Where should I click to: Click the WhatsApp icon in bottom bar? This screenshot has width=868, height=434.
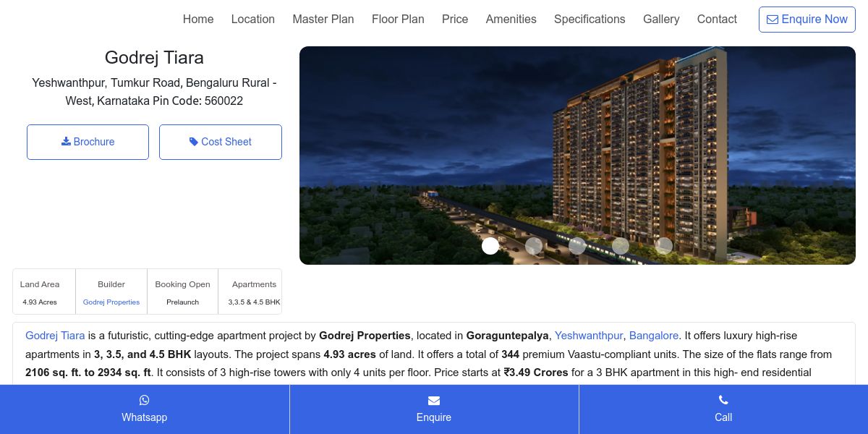coord(145,400)
